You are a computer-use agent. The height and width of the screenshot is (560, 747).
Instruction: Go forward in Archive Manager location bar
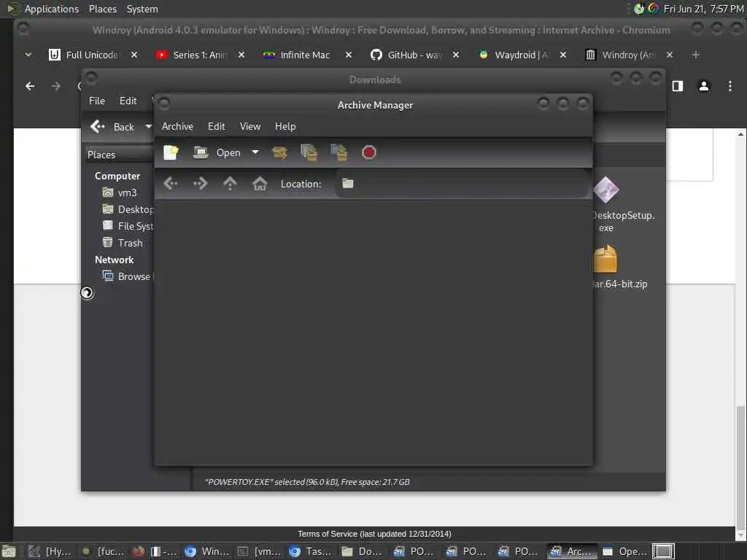click(x=201, y=183)
